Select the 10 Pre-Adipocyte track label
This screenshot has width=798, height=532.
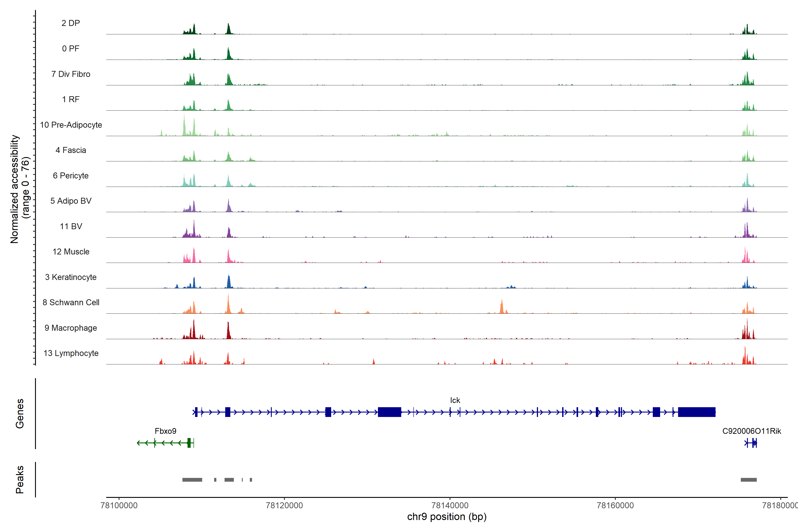click(x=71, y=125)
